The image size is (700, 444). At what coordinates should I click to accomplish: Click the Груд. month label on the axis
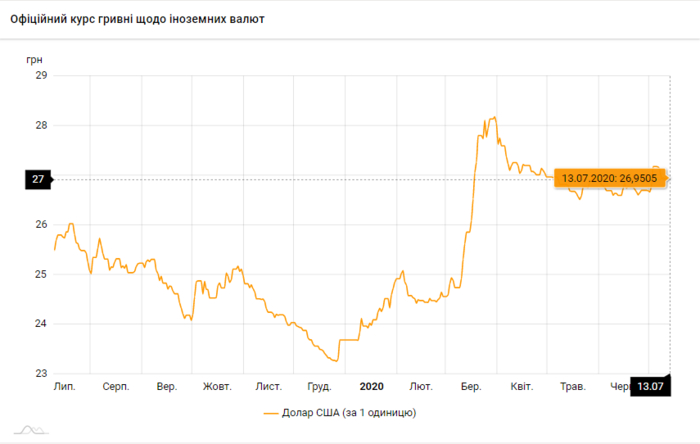pyautogui.click(x=319, y=386)
